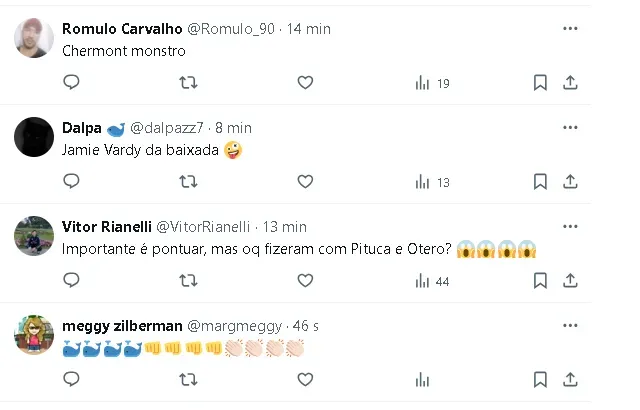Open Romulo Carvalho's profile avatar
The image size is (640, 410).
pyautogui.click(x=34, y=36)
